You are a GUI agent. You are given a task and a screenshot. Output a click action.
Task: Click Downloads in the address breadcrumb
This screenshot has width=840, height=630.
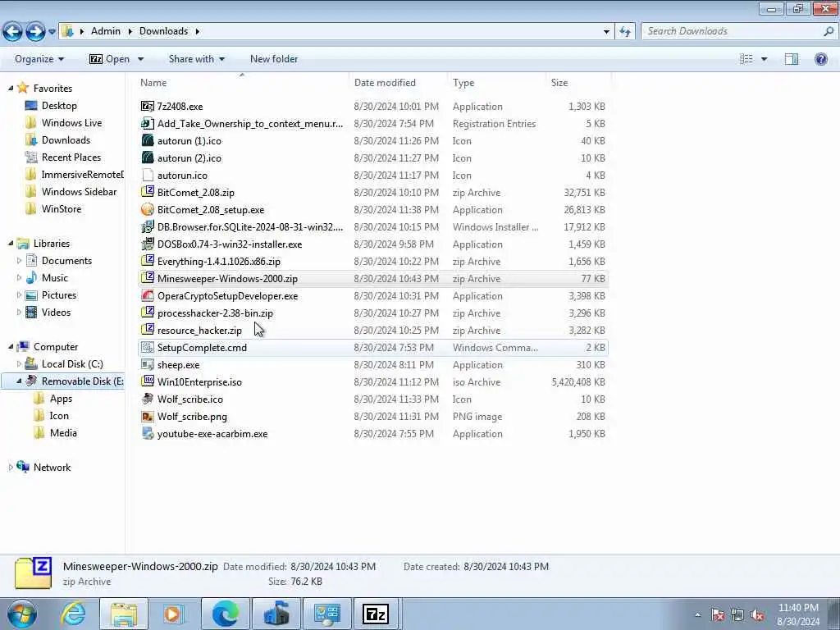coord(163,31)
